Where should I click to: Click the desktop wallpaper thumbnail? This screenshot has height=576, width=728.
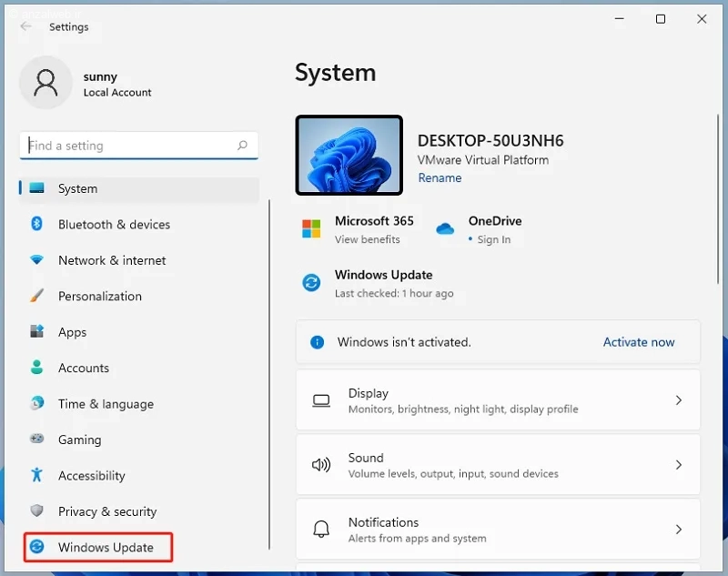click(x=349, y=155)
